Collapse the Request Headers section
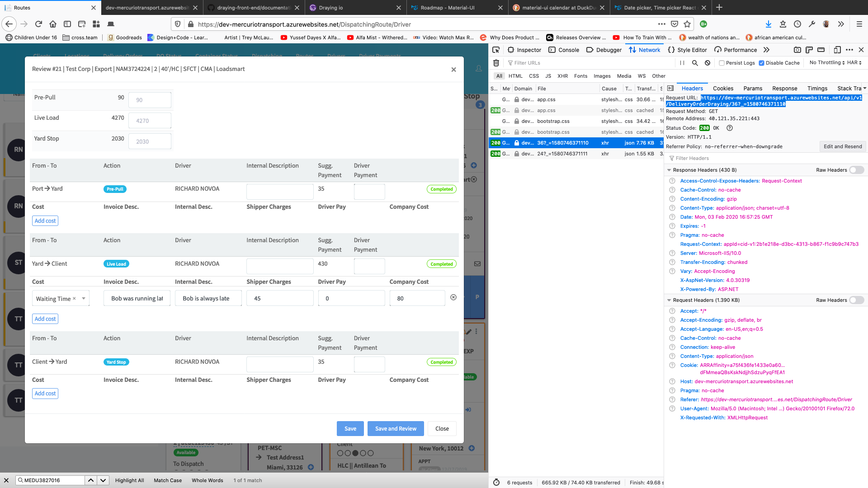This screenshot has height=488, width=868. click(669, 300)
